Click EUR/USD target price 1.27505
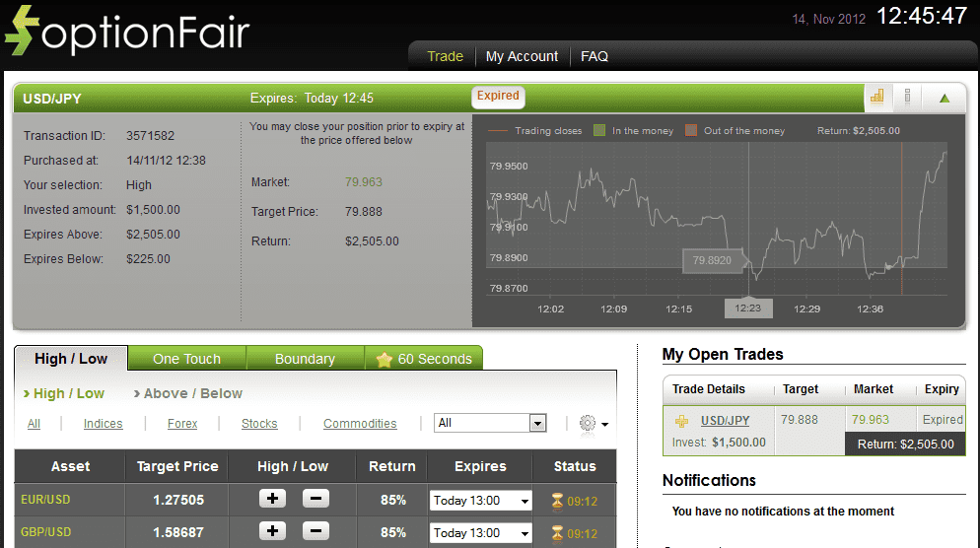This screenshot has width=980, height=548. (x=178, y=500)
